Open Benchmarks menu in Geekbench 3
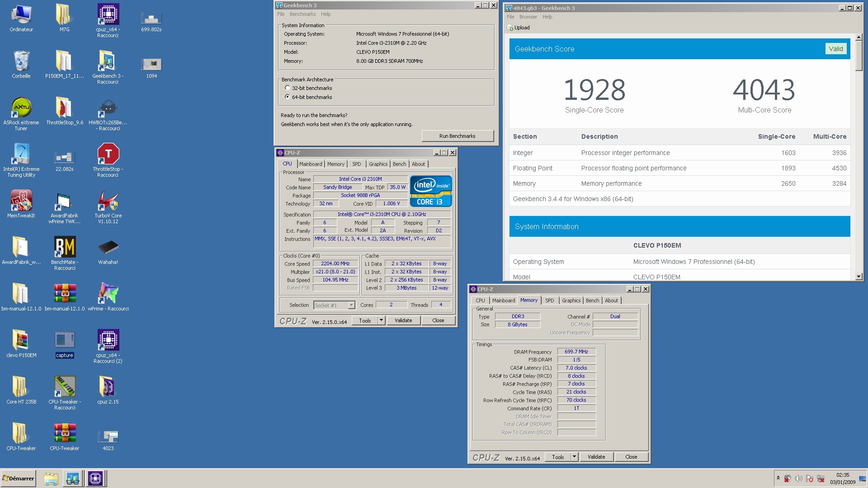Screen dimensions: 868x488 (x=302, y=14)
